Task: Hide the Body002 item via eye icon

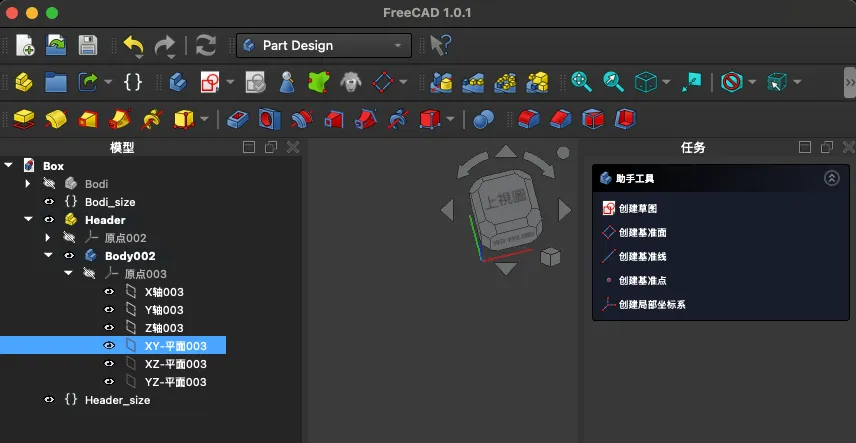Action: [x=69, y=256]
